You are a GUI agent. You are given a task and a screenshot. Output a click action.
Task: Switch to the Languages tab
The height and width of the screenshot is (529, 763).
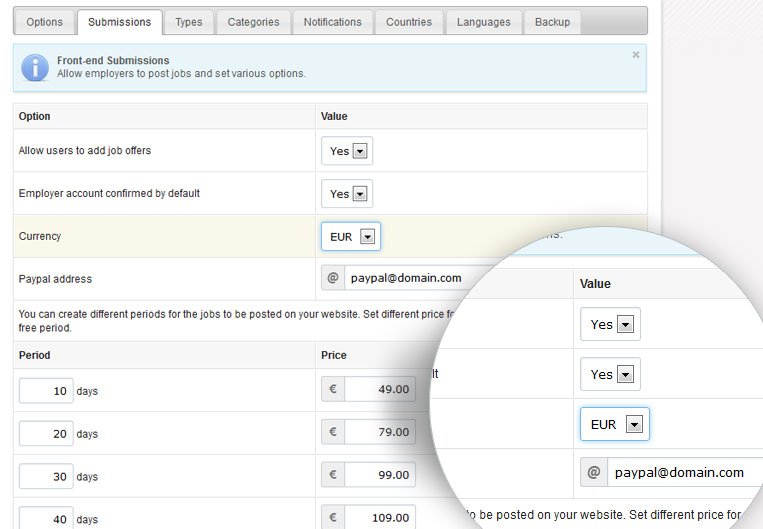pos(484,22)
